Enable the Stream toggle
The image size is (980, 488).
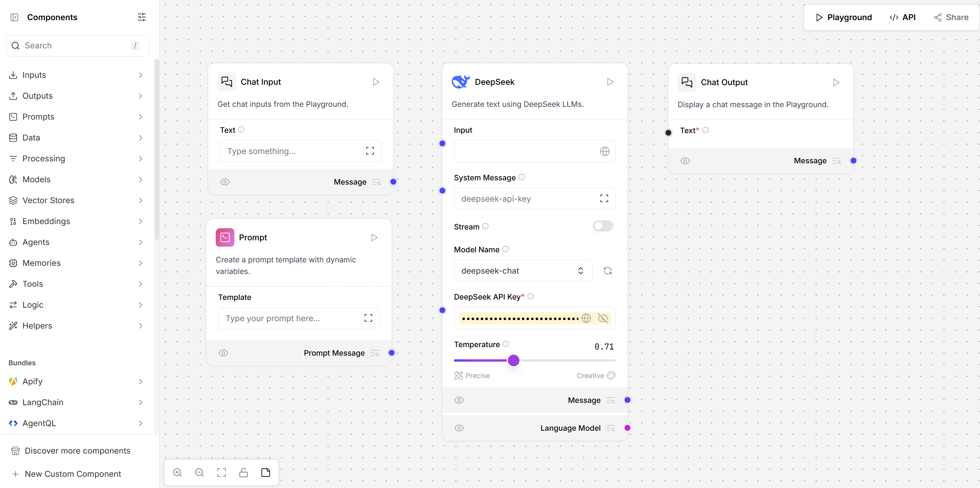pos(603,226)
